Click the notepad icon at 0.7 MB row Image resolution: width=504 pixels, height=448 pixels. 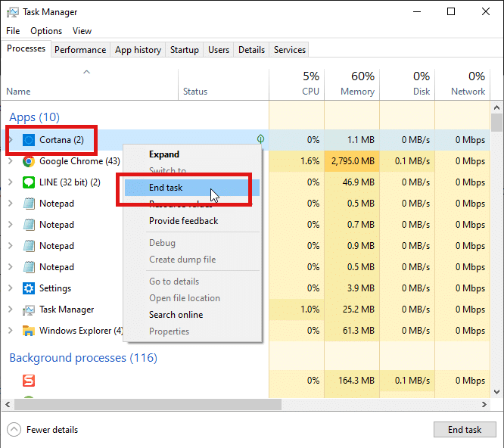click(29, 225)
